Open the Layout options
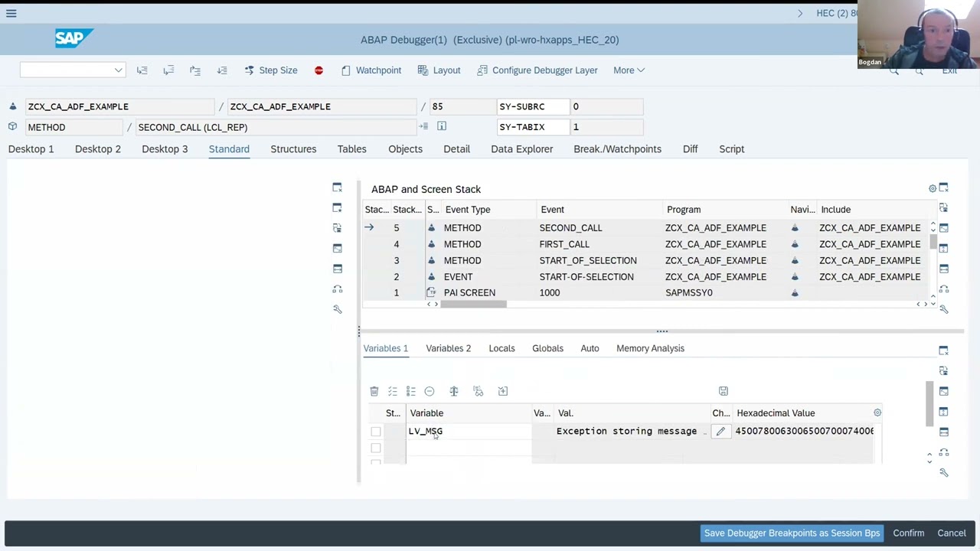Image resolution: width=980 pixels, height=551 pixels. pos(439,70)
